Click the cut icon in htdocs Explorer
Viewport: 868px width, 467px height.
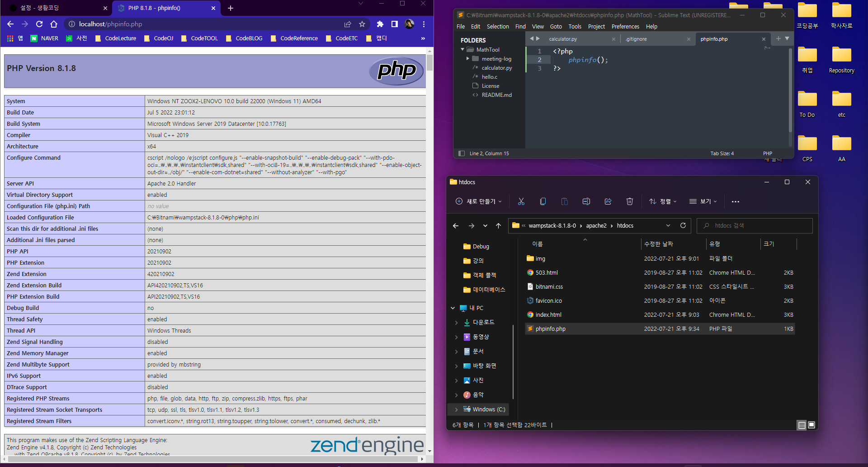point(521,201)
